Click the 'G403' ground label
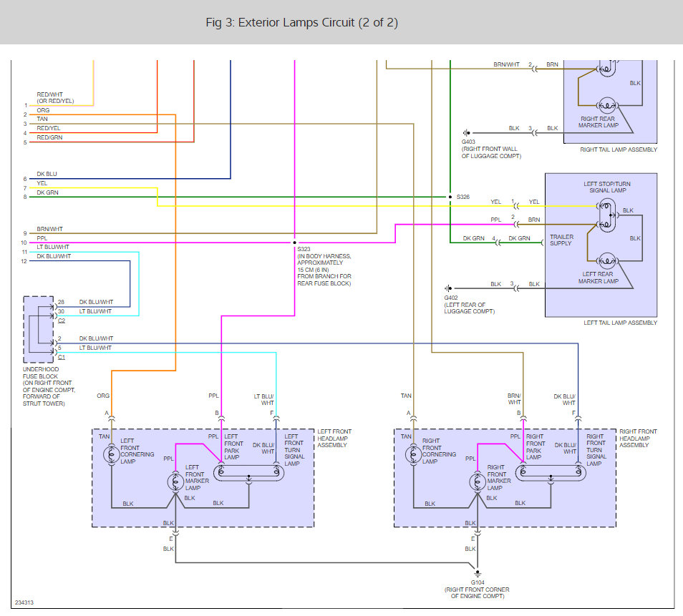 click(468, 142)
